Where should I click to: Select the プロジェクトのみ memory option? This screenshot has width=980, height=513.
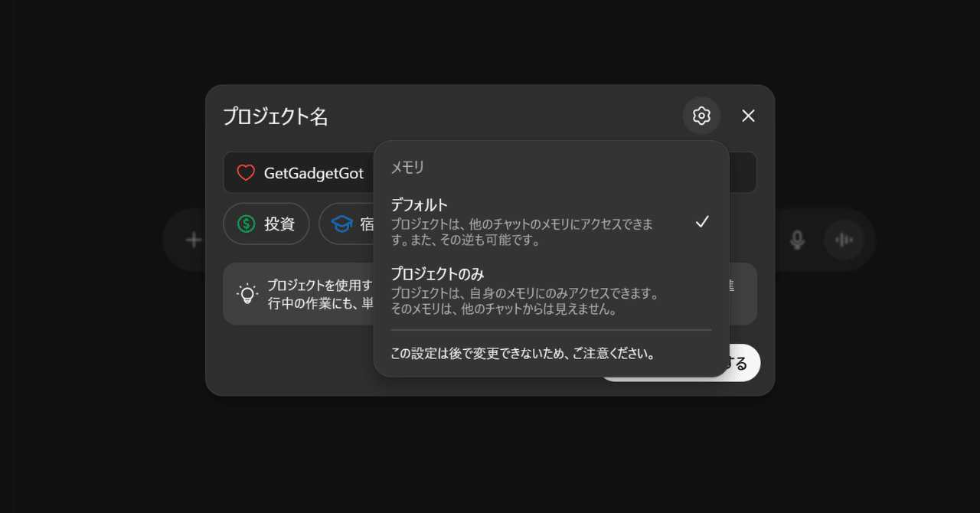tap(437, 274)
